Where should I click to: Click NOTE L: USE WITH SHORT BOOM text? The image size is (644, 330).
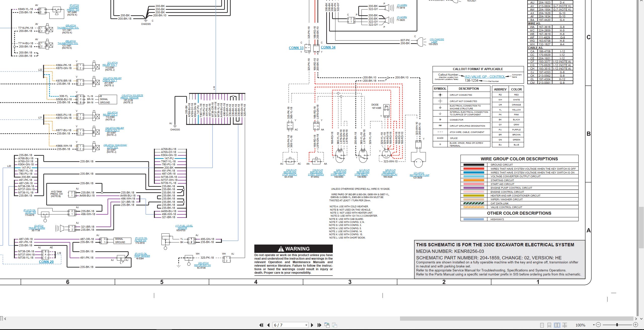point(347,238)
